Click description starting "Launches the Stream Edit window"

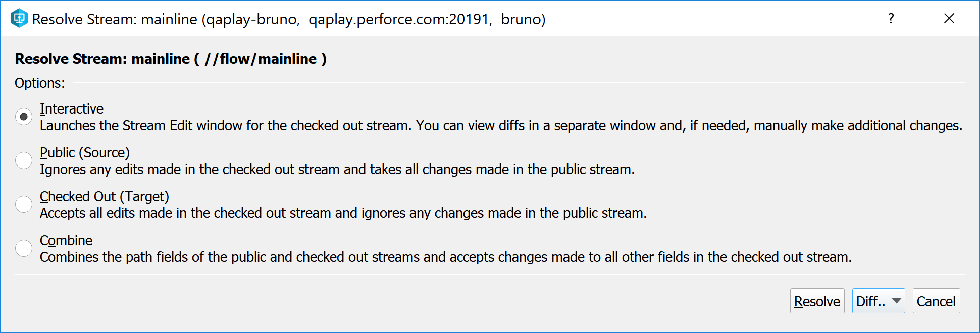(x=501, y=126)
